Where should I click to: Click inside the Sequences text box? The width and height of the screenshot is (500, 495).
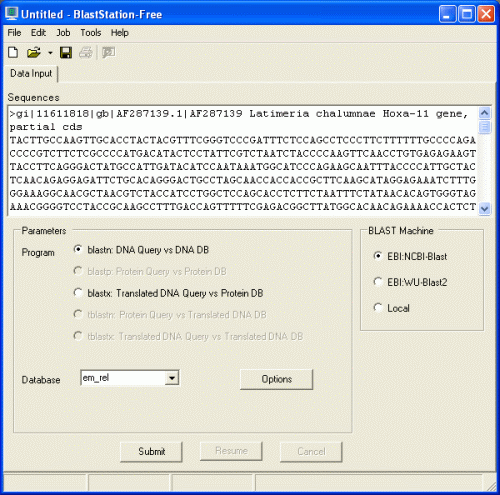pos(243,161)
